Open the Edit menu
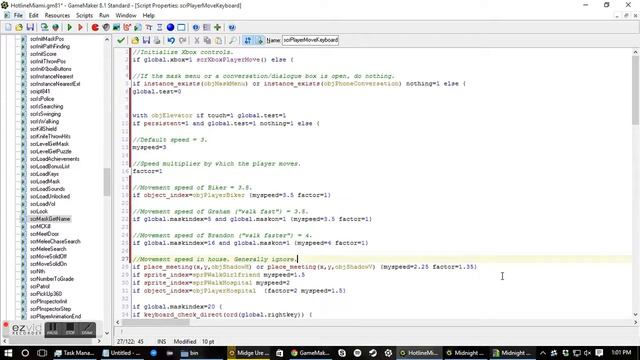The height and width of the screenshot is (360, 640). click(33, 16)
